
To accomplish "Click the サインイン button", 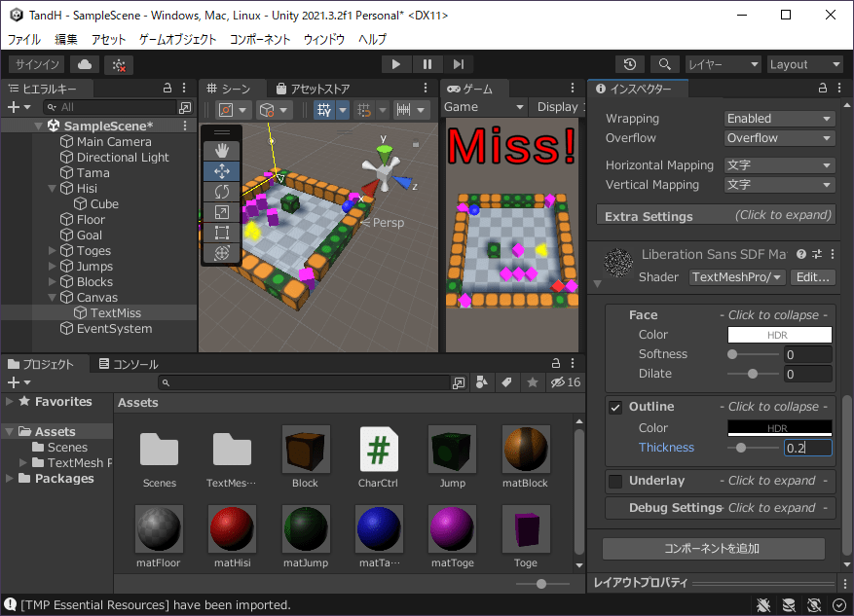I will click(x=36, y=65).
